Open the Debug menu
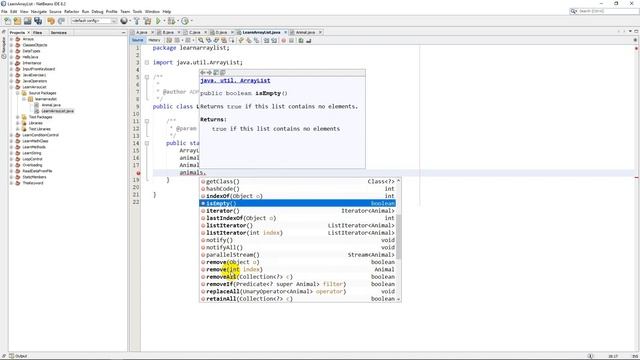The image size is (640, 360). [97, 11]
